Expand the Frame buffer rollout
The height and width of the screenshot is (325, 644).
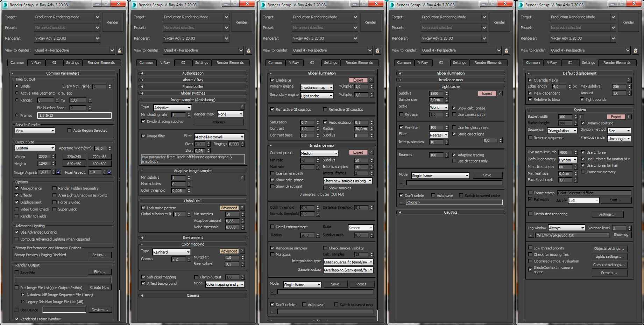coord(193,87)
